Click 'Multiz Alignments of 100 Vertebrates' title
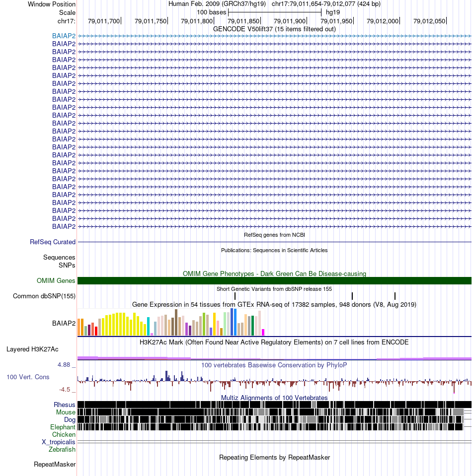 pyautogui.click(x=274, y=398)
